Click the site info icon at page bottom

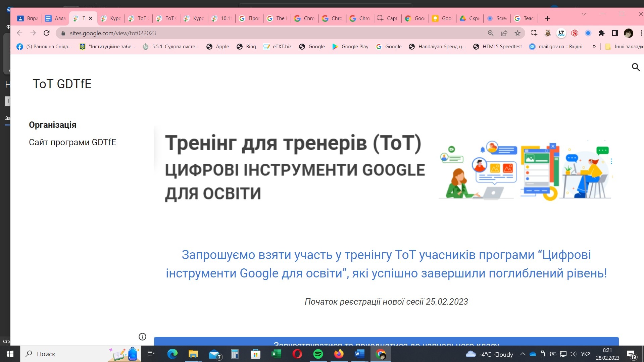142,337
